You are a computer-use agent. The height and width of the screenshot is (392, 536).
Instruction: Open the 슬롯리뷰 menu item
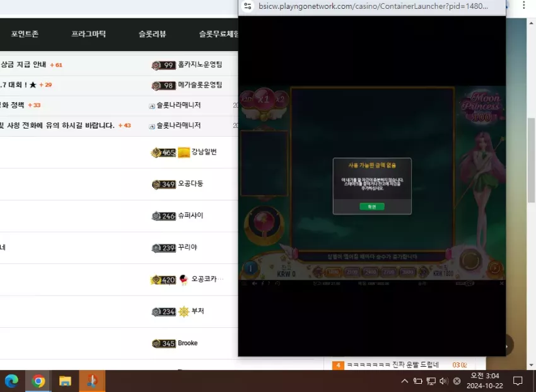tap(152, 34)
